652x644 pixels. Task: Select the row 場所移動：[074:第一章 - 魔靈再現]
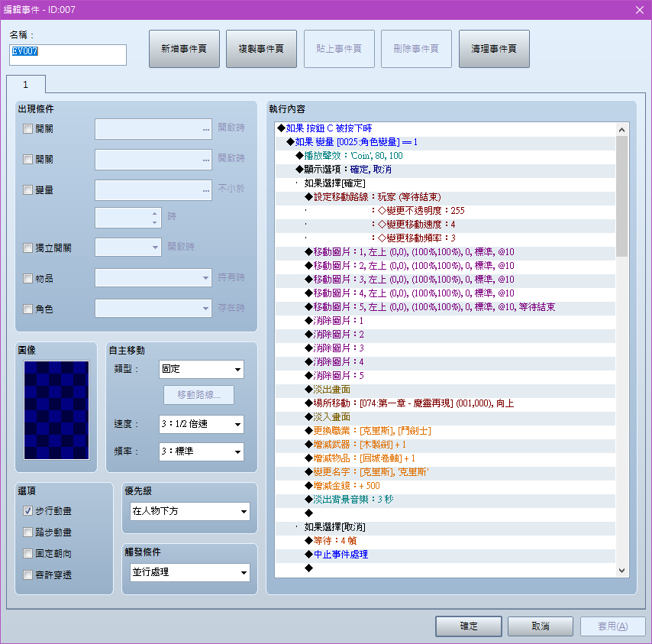tap(445, 403)
